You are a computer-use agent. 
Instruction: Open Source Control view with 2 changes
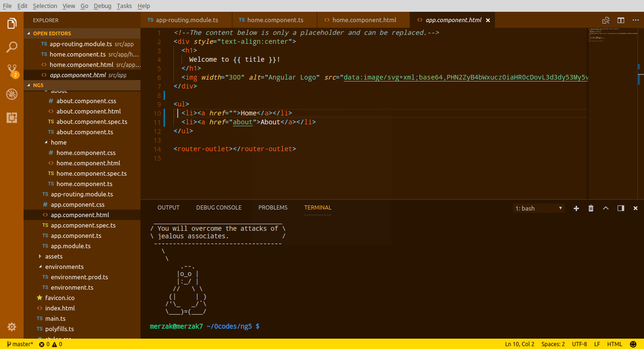tap(12, 71)
